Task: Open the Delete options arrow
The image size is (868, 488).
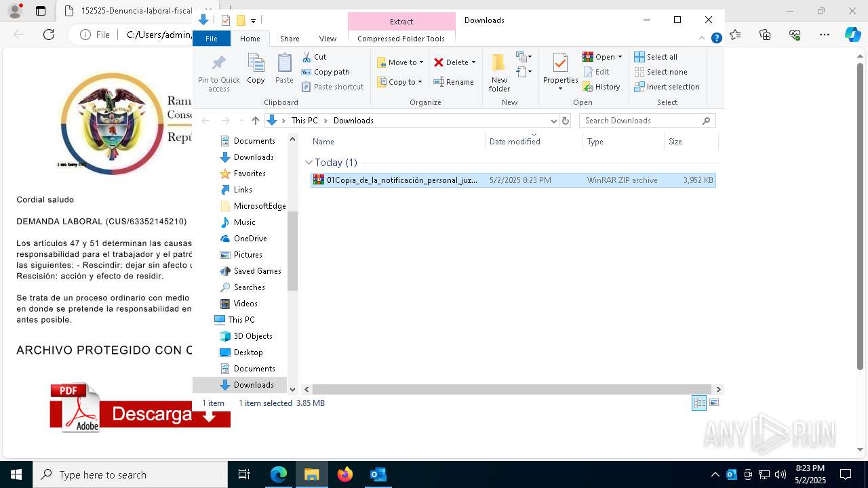Action: click(x=473, y=62)
